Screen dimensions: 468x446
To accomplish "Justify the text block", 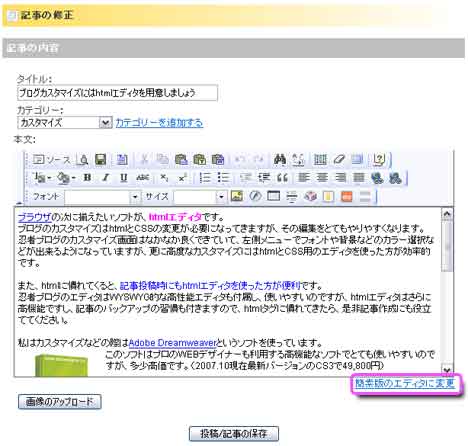I will click(359, 178).
